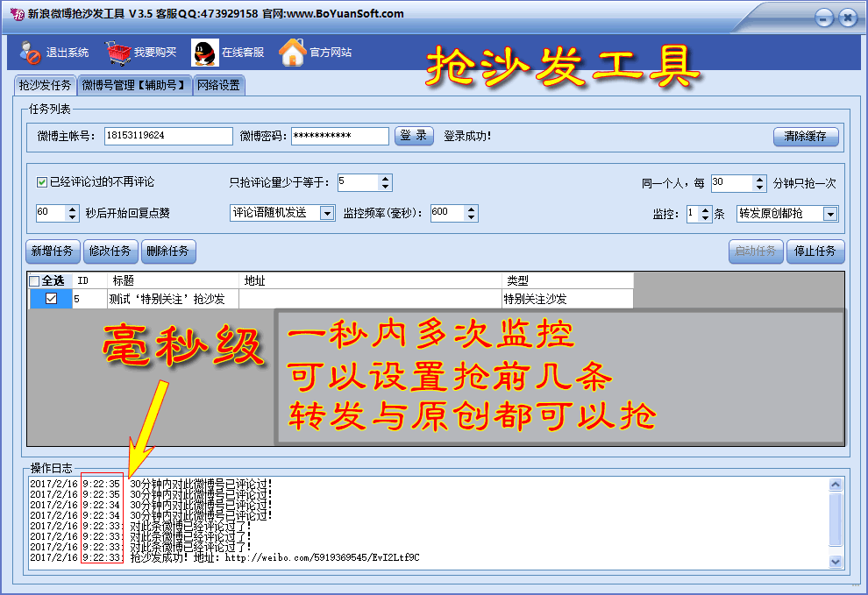Open the 微博号管理【辅助号】 tab
868x595 pixels.
[x=134, y=85]
